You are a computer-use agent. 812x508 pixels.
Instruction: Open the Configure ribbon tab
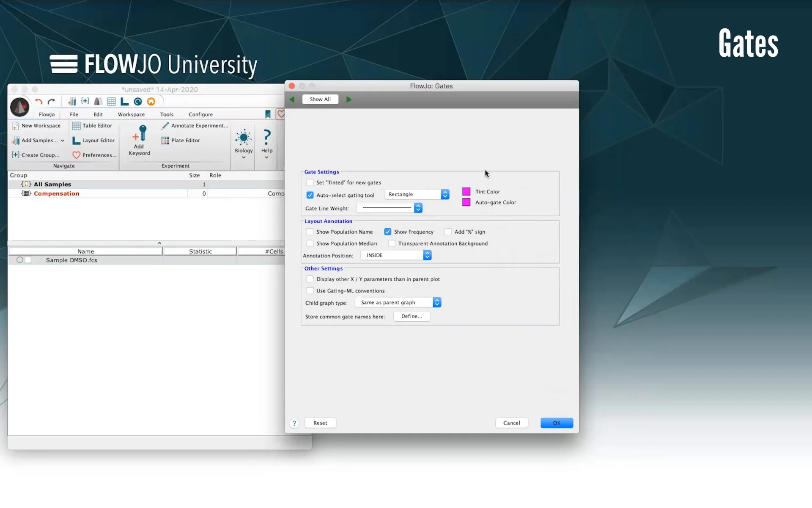point(200,115)
